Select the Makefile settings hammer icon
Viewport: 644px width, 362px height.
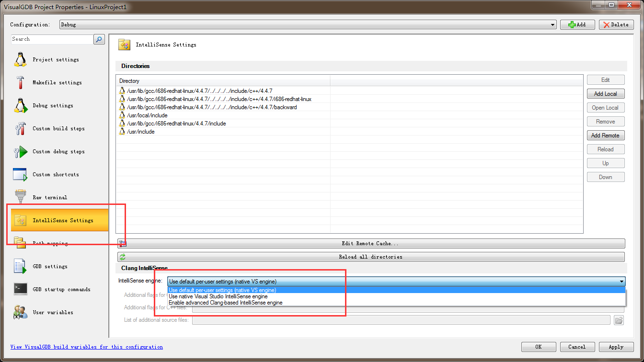pyautogui.click(x=20, y=82)
